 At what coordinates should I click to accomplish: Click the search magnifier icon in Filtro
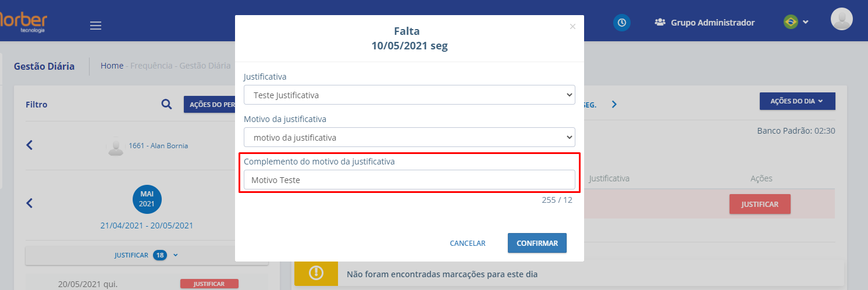[x=166, y=104]
